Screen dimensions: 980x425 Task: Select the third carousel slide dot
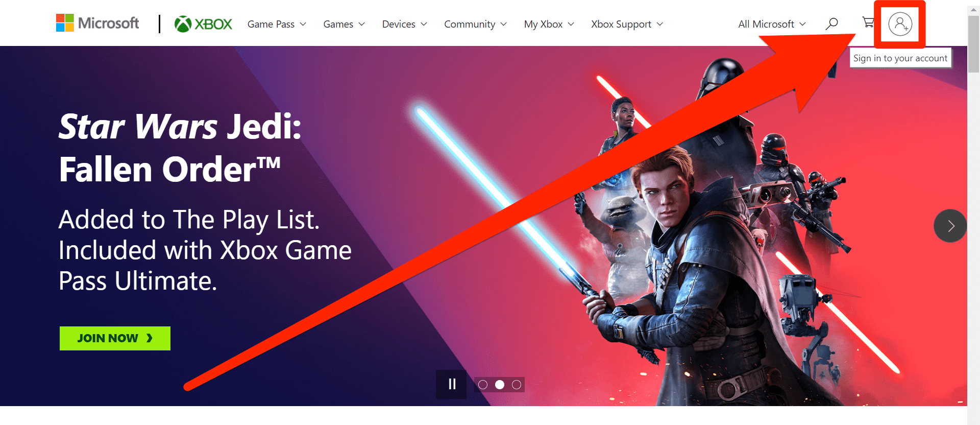tap(517, 385)
